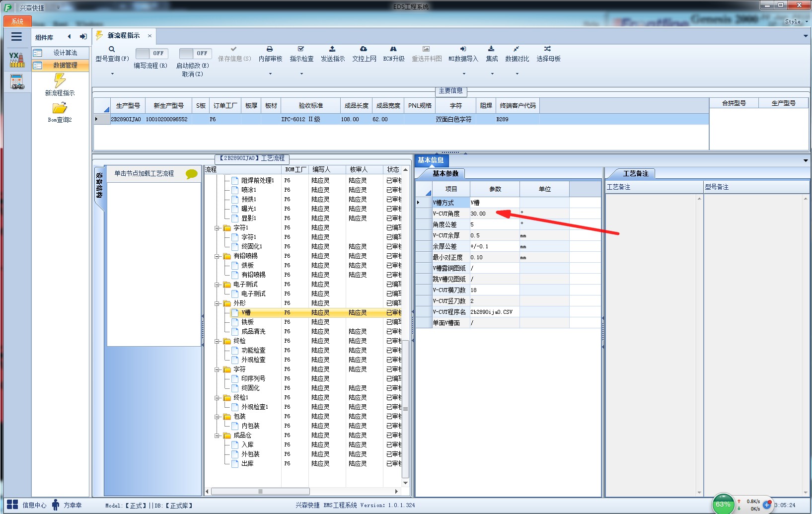Image resolution: width=812 pixels, height=514 pixels.
Task: Toggle the 启动修改(E) OFF switch
Action: pos(195,53)
